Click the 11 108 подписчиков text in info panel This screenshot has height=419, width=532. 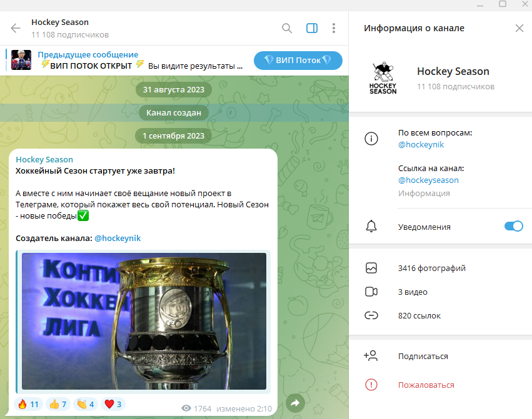click(x=456, y=87)
